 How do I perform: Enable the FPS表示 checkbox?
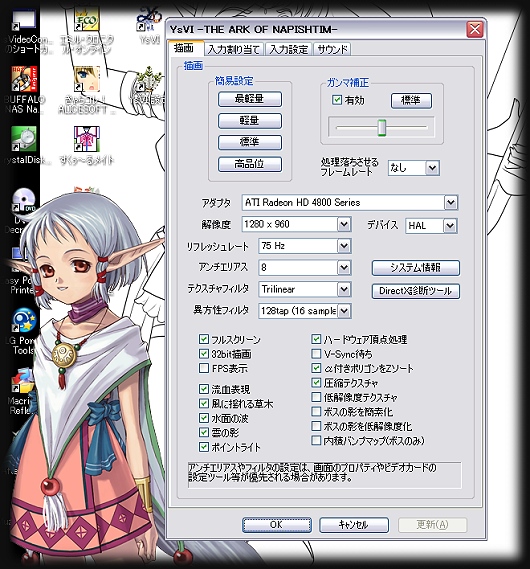(204, 368)
